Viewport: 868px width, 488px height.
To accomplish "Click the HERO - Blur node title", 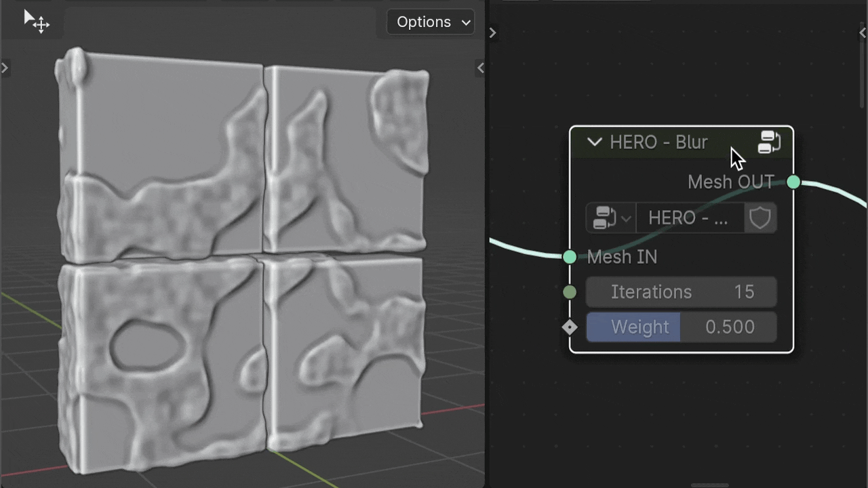I will [x=658, y=142].
